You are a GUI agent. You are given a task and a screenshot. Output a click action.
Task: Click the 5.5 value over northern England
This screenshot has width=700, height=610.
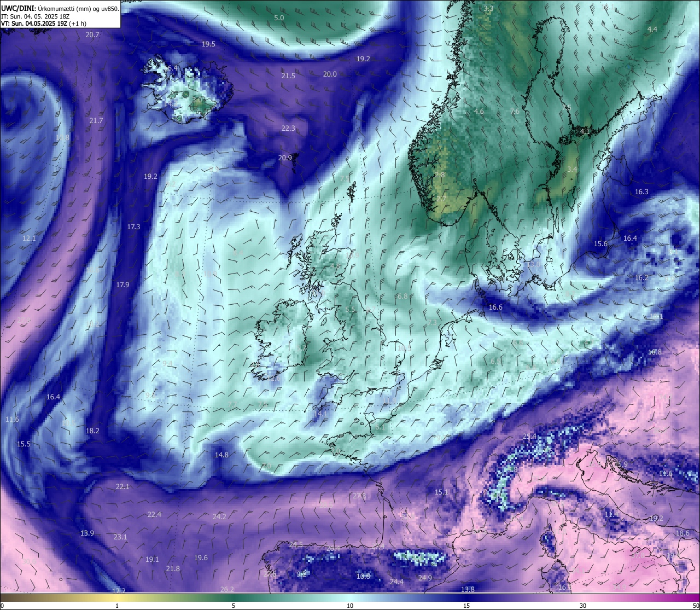click(x=351, y=309)
